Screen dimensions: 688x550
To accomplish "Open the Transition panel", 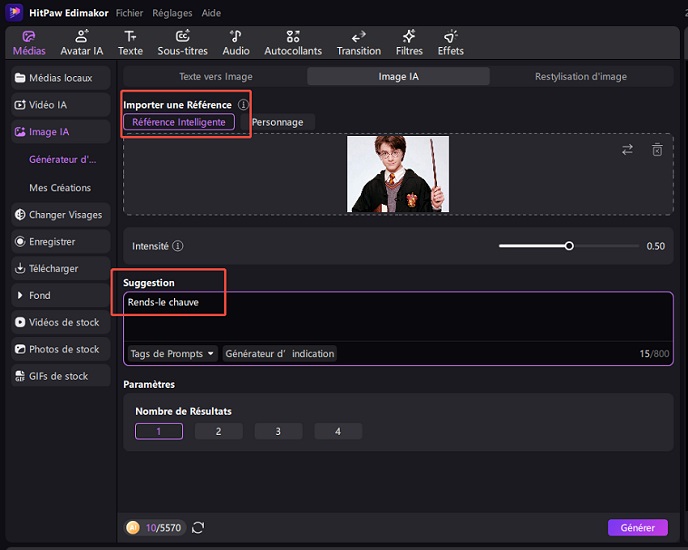I will 359,43.
